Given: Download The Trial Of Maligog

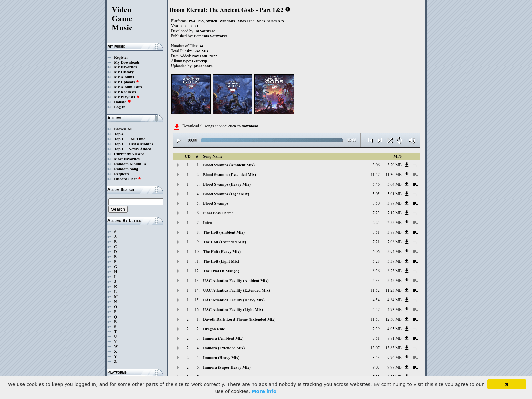Looking at the screenshot, I should (406, 271).
